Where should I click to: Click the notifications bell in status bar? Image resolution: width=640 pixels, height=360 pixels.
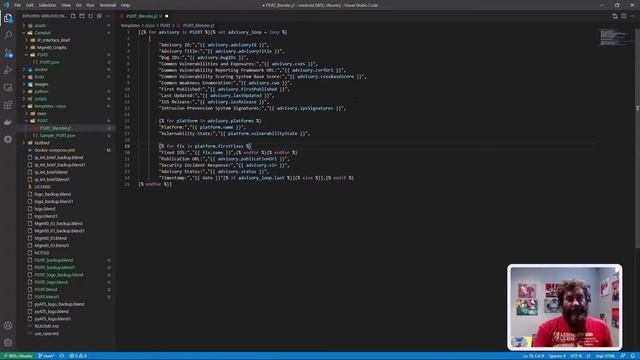click(633, 356)
